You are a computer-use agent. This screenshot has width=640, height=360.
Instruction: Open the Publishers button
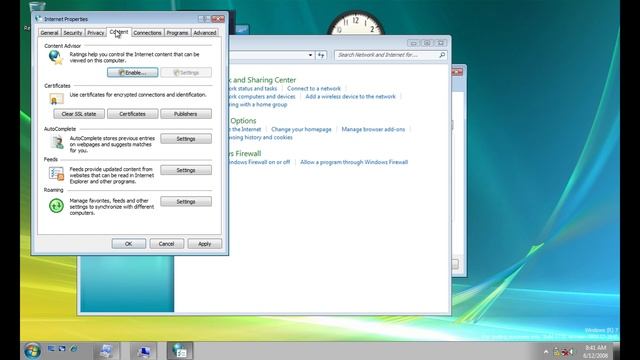[x=186, y=114]
